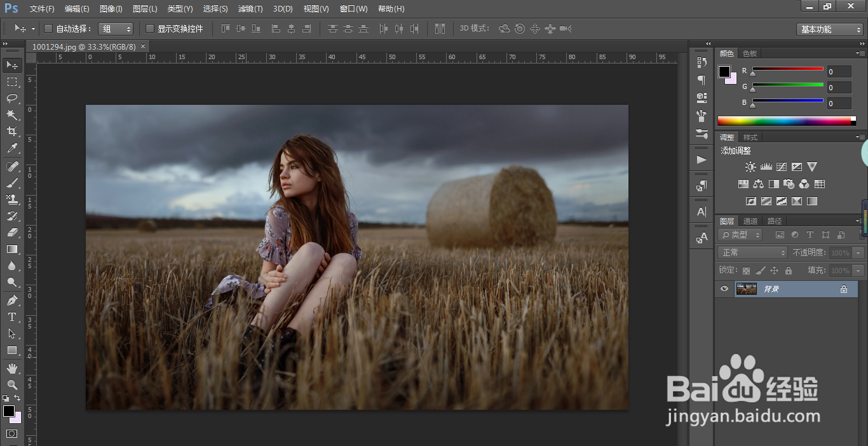This screenshot has width=868, height=446.
Task: Select the Horizontal Type tool
Action: 12,317
